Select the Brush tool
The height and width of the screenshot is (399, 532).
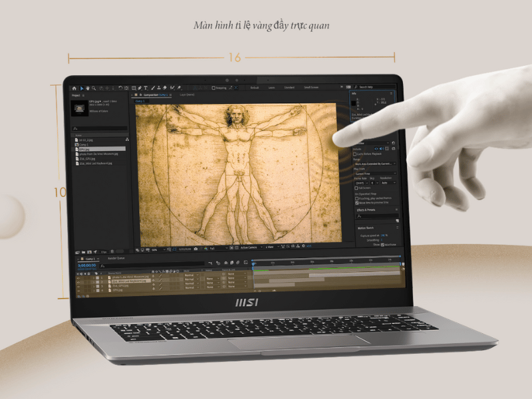153,88
